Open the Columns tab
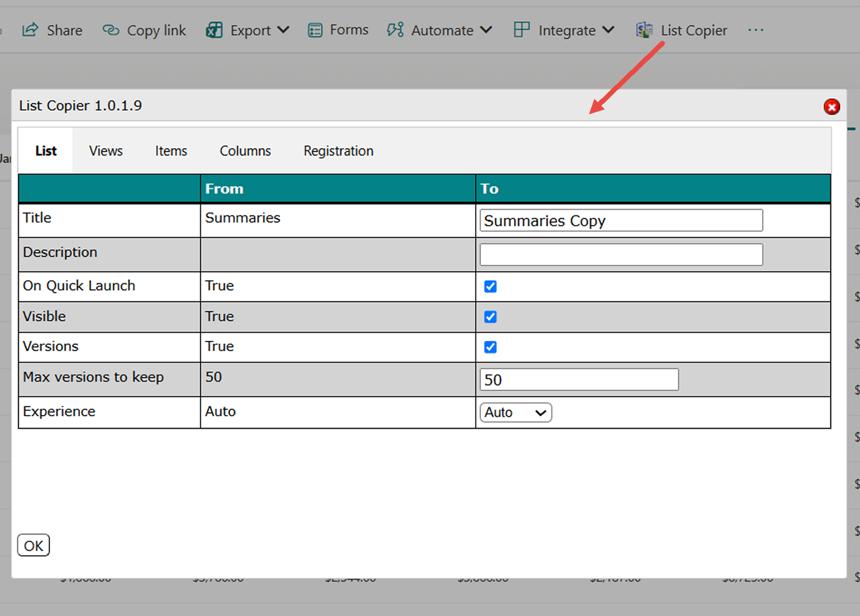Screen dimensions: 860x616 pyautogui.click(x=245, y=151)
